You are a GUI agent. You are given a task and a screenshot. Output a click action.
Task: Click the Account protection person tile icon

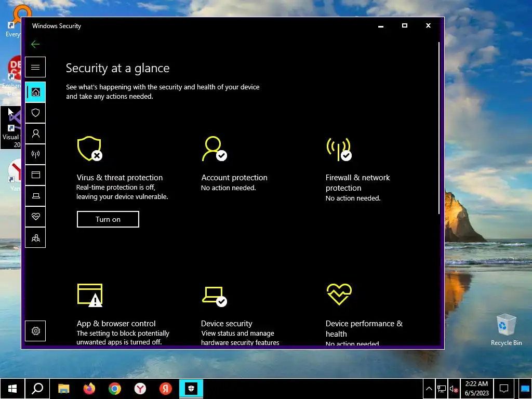tap(214, 149)
